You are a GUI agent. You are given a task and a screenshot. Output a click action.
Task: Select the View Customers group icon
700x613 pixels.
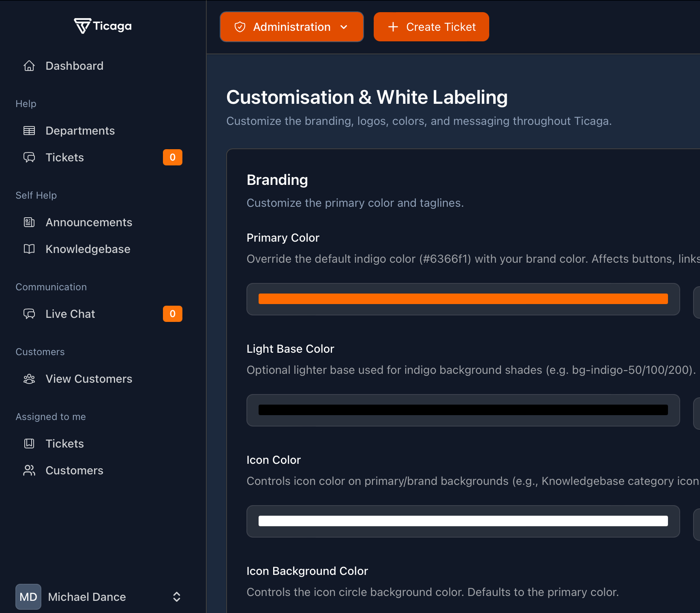(x=29, y=379)
